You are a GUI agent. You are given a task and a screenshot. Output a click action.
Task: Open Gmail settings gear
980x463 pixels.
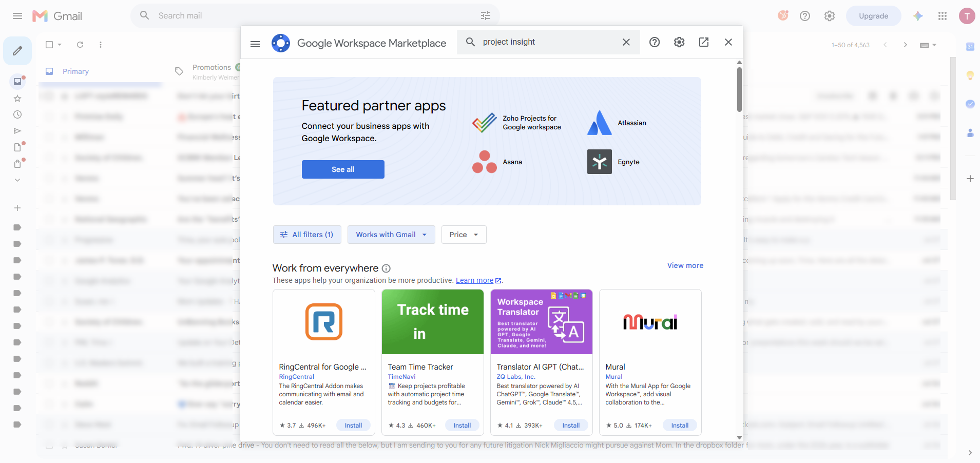tap(830, 16)
